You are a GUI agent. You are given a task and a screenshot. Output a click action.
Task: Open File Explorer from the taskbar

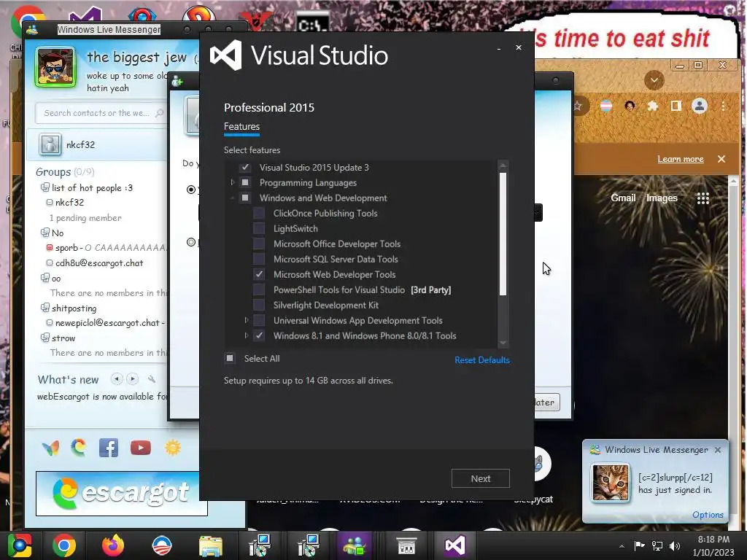[211, 545]
